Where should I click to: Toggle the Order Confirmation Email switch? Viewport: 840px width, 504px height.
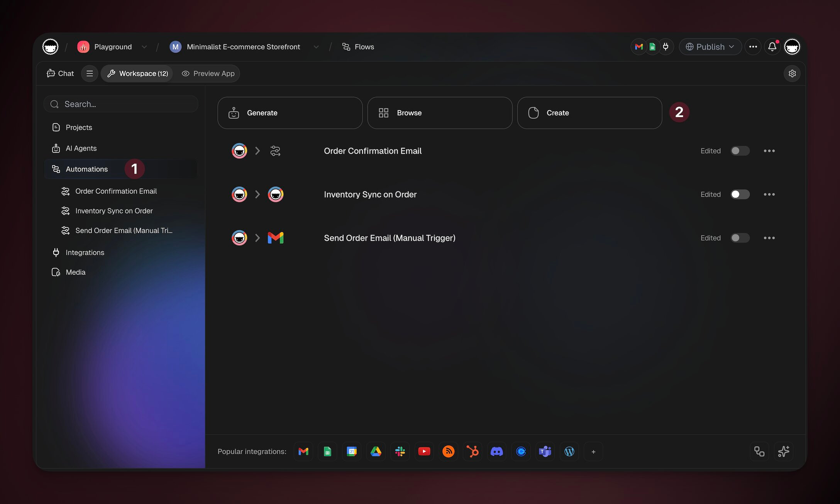point(740,151)
